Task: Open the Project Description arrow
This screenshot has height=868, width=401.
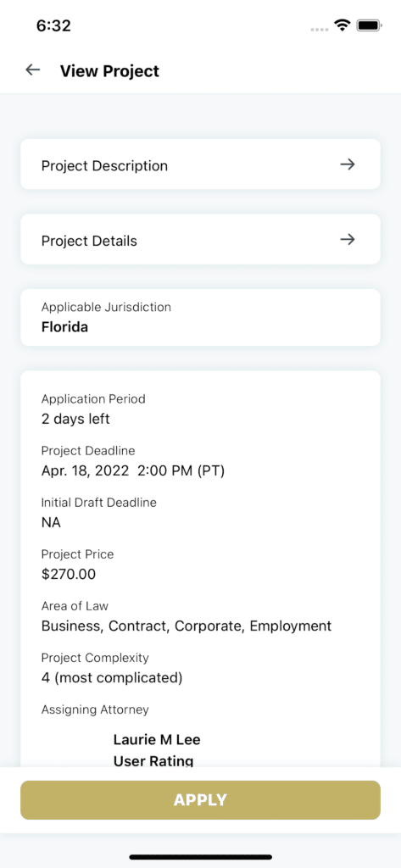Action: coord(348,164)
